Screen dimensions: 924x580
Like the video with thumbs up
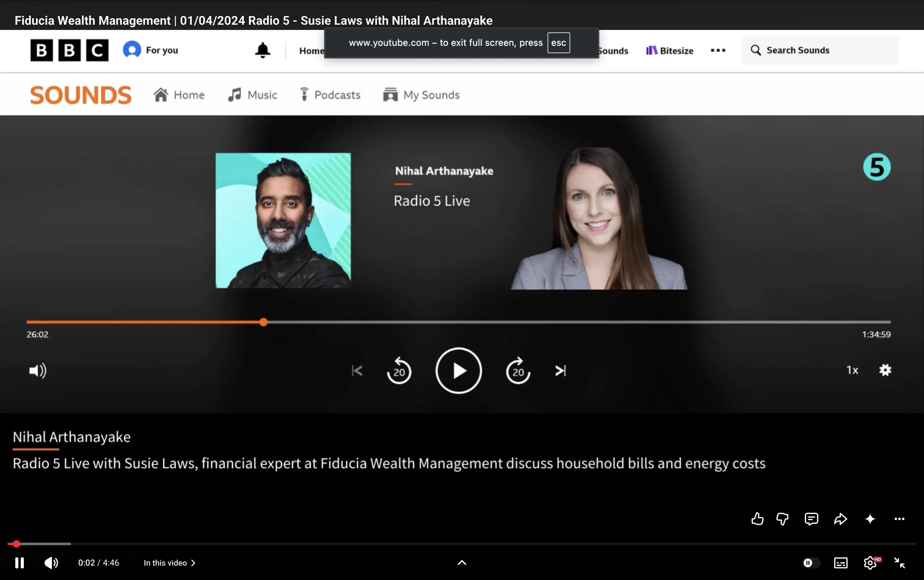[757, 519]
